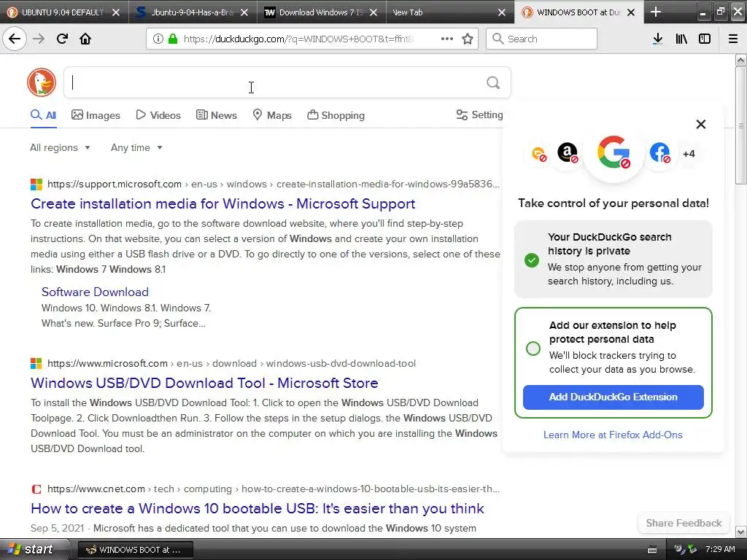
Task: Click the Firefox Search field
Action: [542, 39]
